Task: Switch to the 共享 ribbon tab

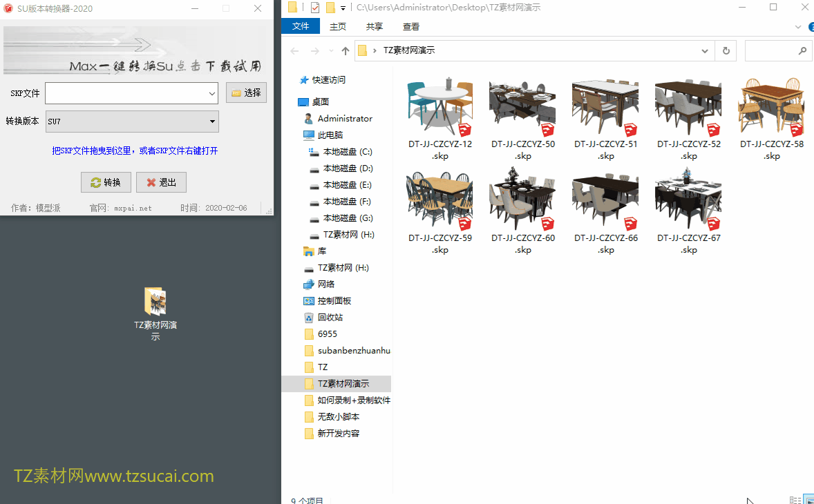Action: [x=375, y=26]
